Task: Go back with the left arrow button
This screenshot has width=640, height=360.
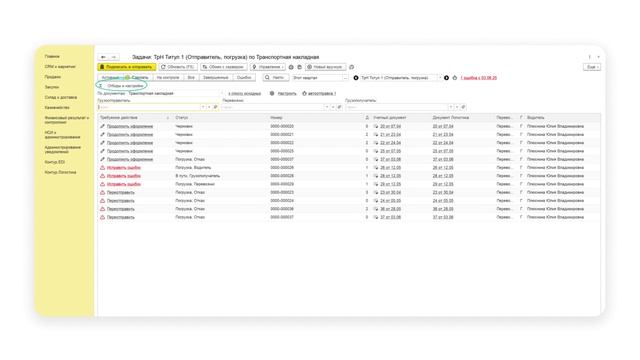Action: (103, 57)
